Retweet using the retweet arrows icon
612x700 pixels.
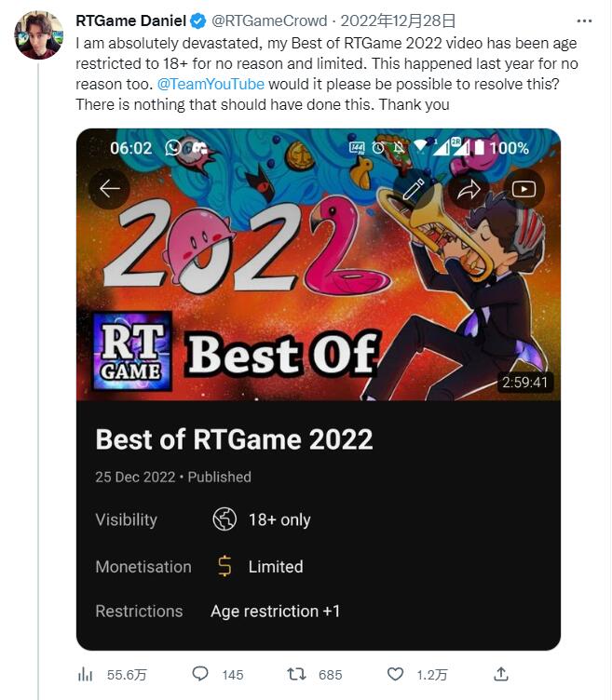(x=296, y=674)
